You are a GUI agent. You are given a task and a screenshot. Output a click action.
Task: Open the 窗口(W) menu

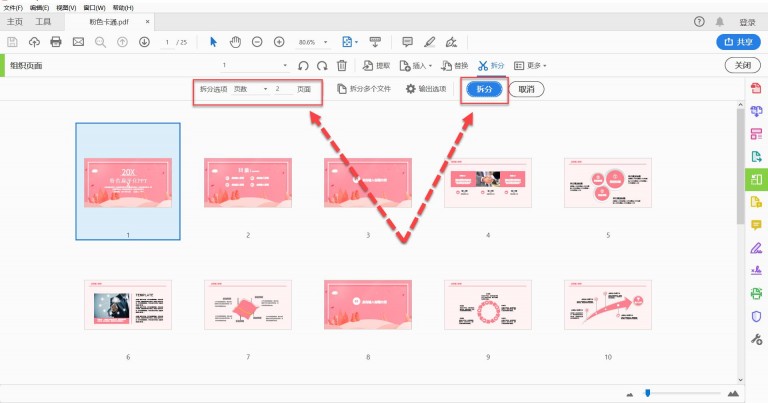[95, 7]
